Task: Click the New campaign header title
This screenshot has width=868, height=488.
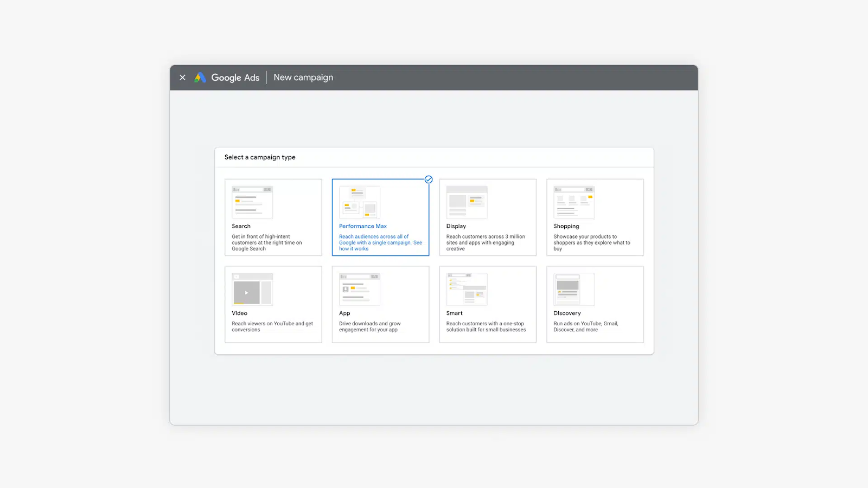Action: (x=303, y=78)
